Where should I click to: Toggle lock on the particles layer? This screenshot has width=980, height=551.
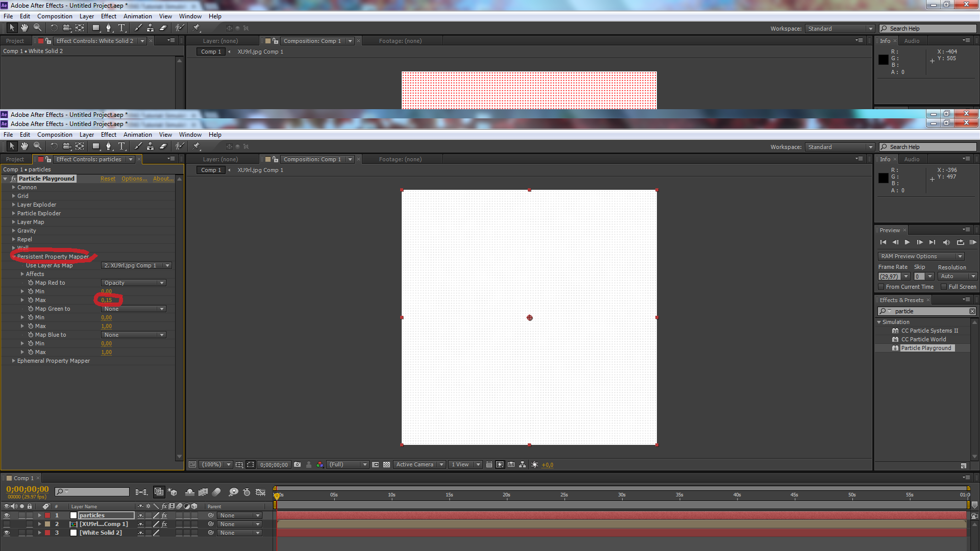pyautogui.click(x=30, y=516)
